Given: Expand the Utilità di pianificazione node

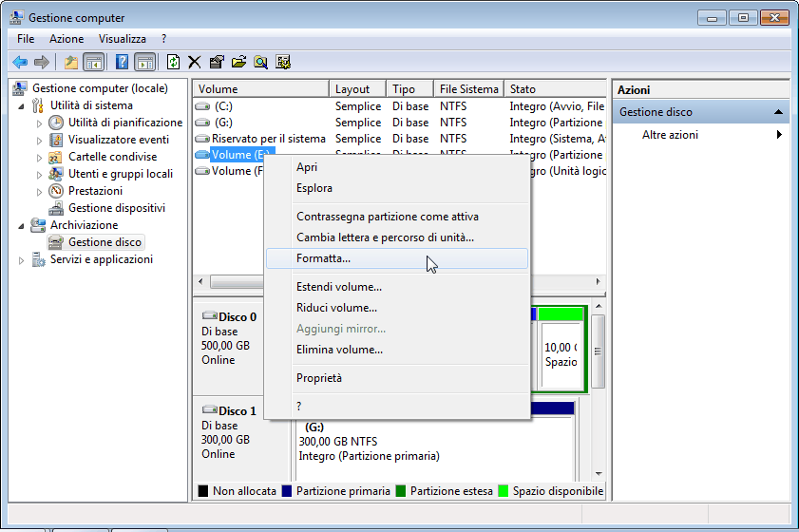Looking at the screenshot, I should (39, 123).
